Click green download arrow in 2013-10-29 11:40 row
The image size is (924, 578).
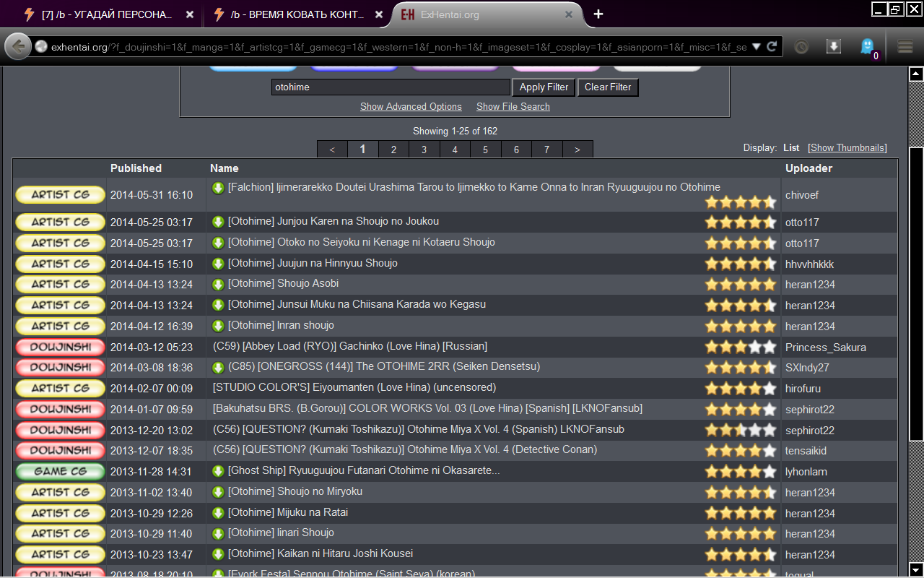point(218,533)
